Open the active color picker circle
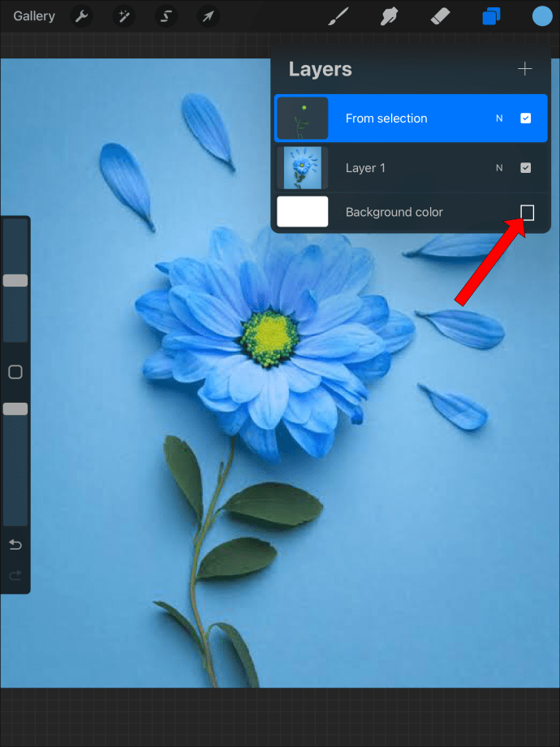This screenshot has height=747, width=560. click(542, 17)
